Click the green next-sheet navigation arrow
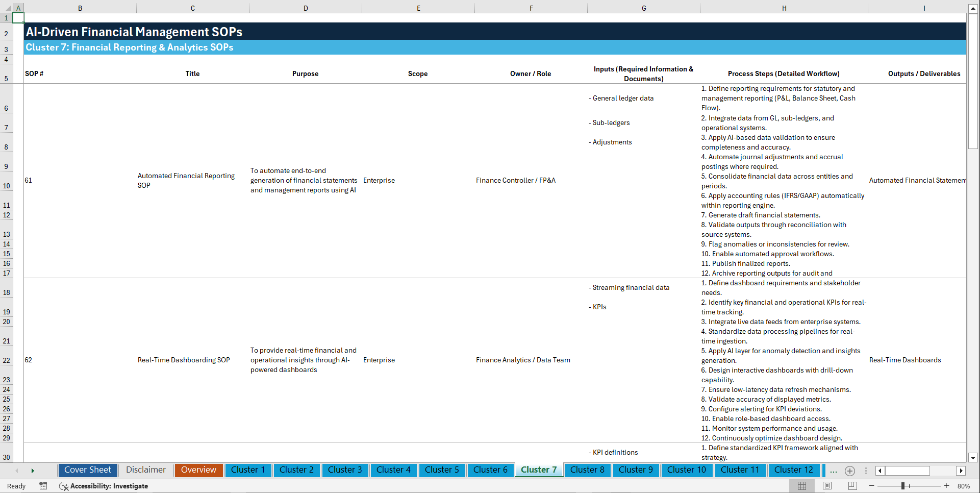The height and width of the screenshot is (493, 980). pyautogui.click(x=33, y=471)
